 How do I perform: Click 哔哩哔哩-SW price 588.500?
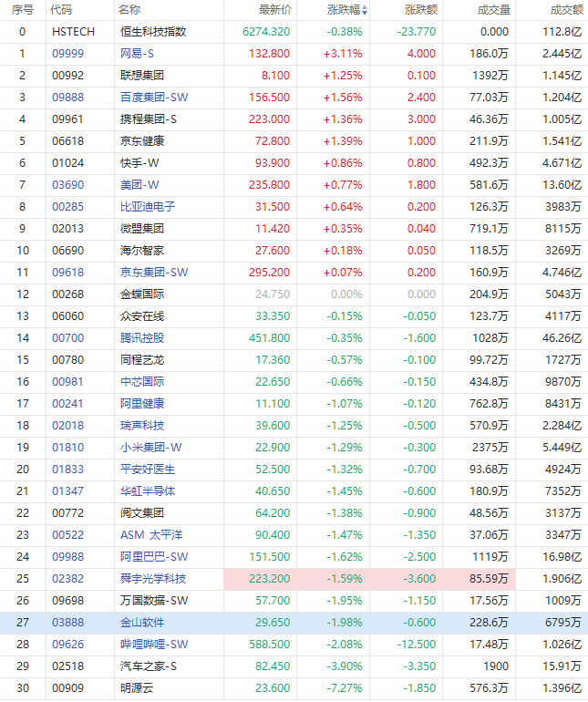tap(269, 645)
